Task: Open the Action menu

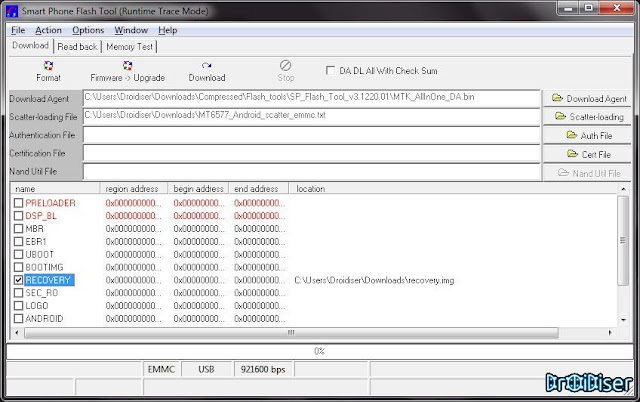Action: coord(48,30)
